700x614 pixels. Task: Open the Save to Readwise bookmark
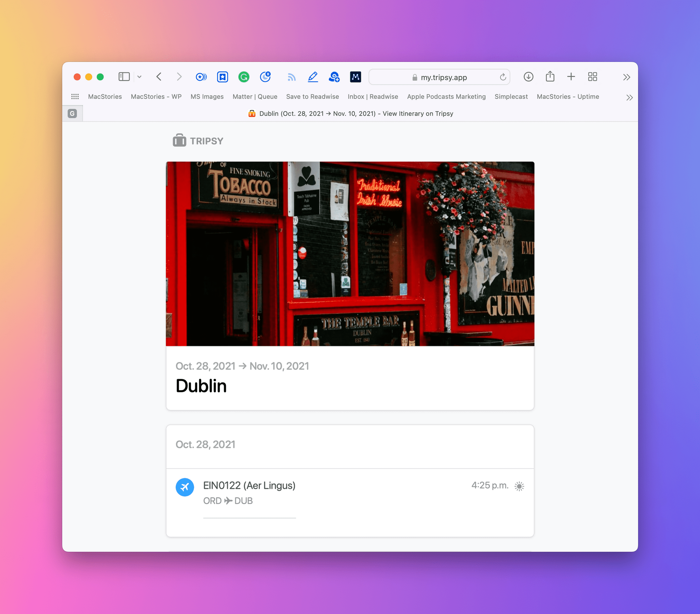click(312, 96)
